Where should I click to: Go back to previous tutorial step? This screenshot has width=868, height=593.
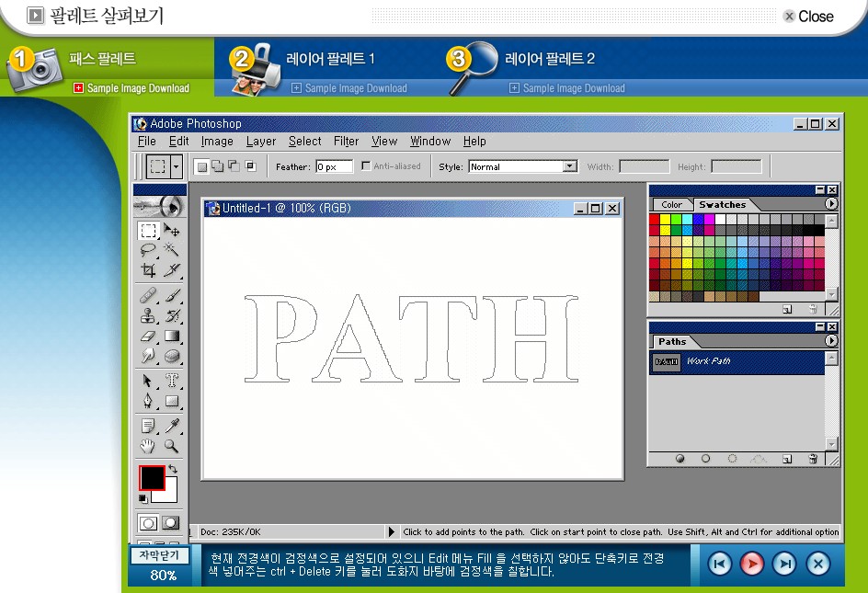coord(719,564)
